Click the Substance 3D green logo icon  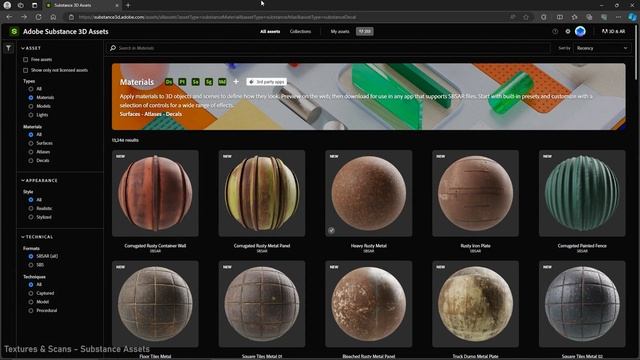click(14, 31)
